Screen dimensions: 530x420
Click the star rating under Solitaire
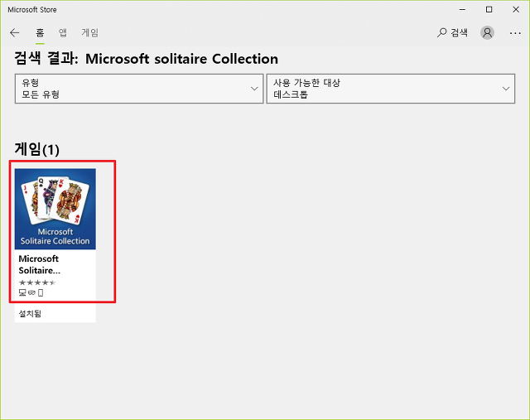tap(37, 282)
